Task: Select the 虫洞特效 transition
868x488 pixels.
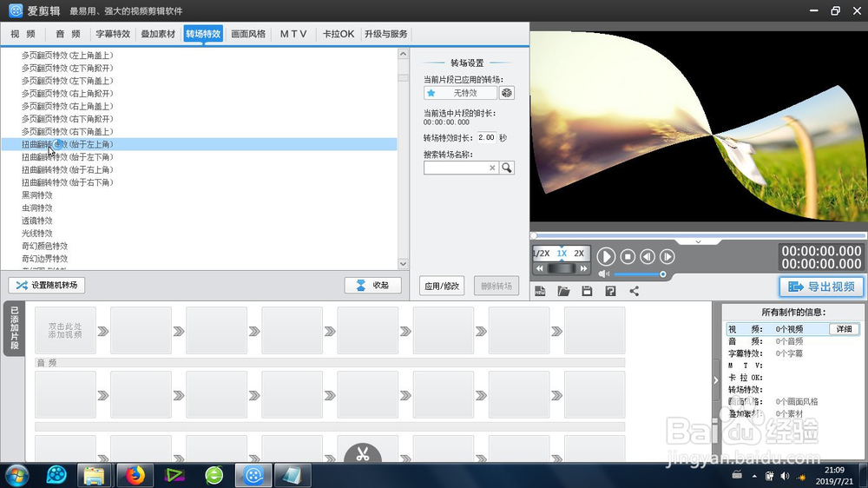Action: pos(37,208)
